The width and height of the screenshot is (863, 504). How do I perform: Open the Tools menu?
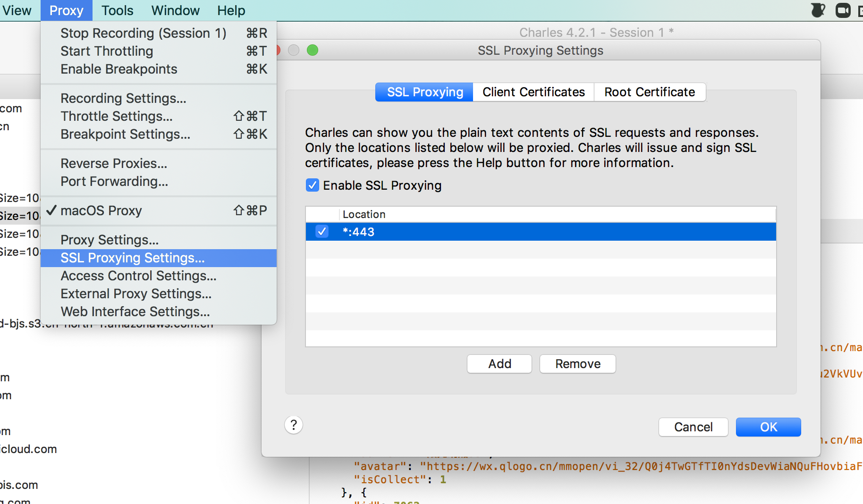point(117,10)
